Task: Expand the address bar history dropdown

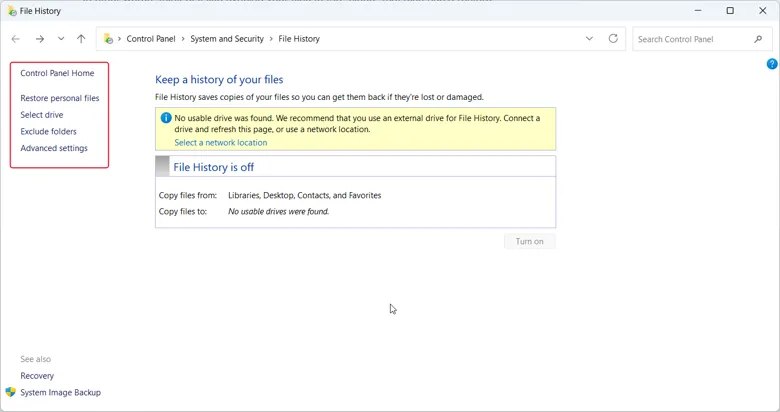Action: pyautogui.click(x=589, y=38)
